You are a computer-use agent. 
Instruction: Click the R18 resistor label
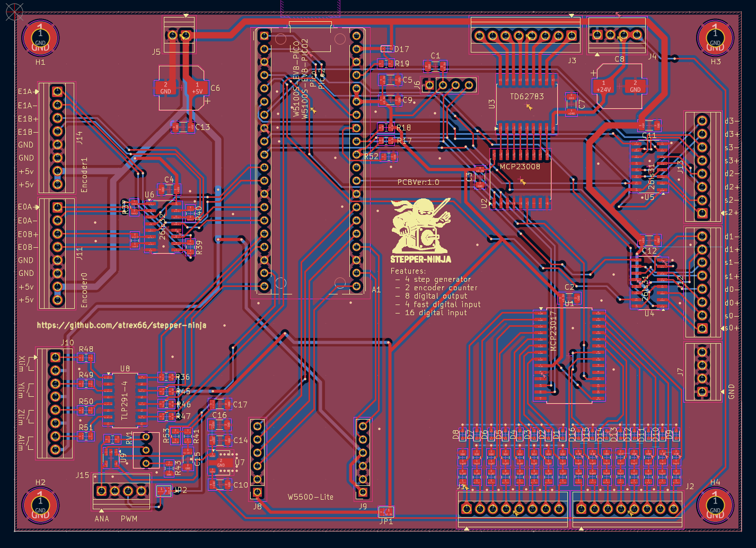pos(403,128)
